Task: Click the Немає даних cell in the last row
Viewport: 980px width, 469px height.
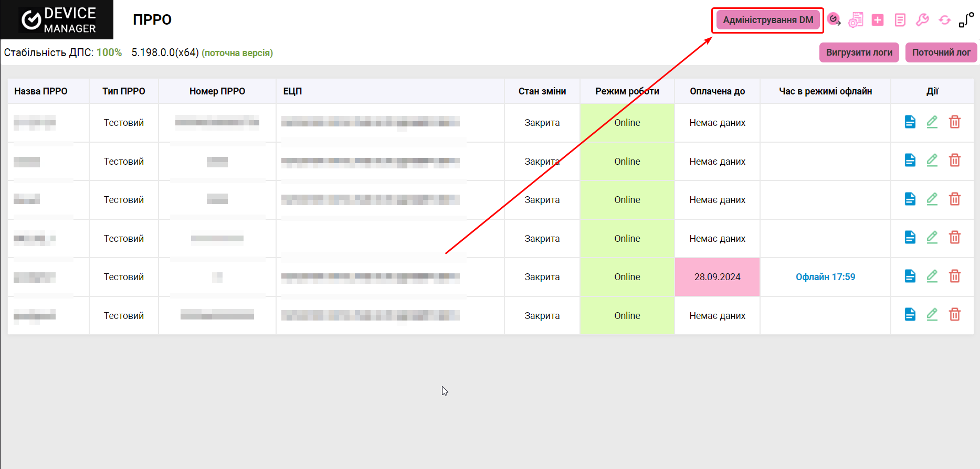Action: pyautogui.click(x=718, y=316)
